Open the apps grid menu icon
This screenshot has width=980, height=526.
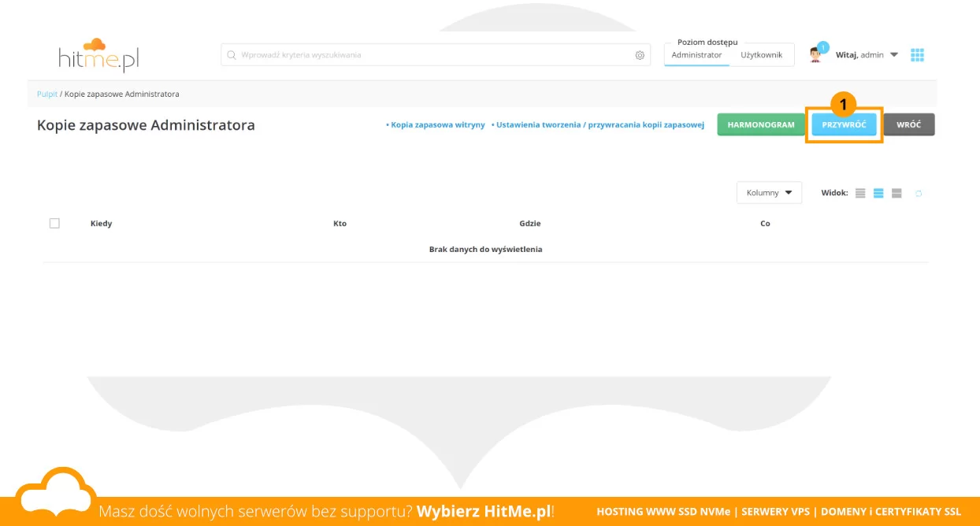pyautogui.click(x=917, y=55)
